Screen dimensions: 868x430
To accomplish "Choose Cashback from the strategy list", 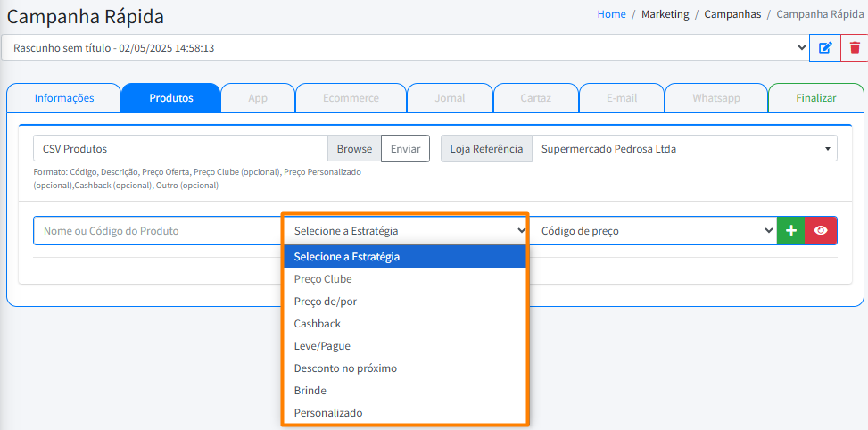I will (318, 324).
